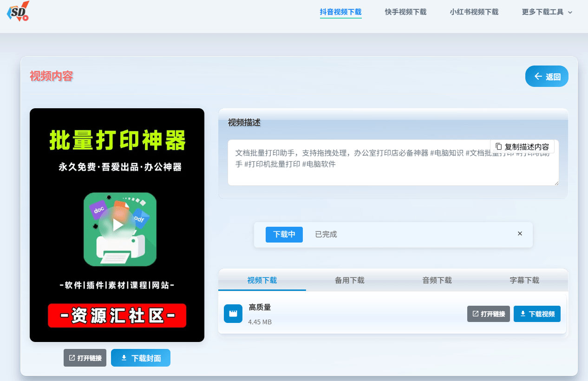
Task: Click the back arrow icon in 返回 button
Action: pos(539,76)
